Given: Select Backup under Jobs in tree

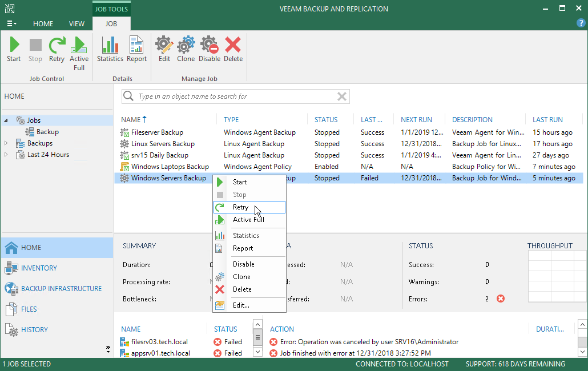Looking at the screenshot, I should (47, 131).
